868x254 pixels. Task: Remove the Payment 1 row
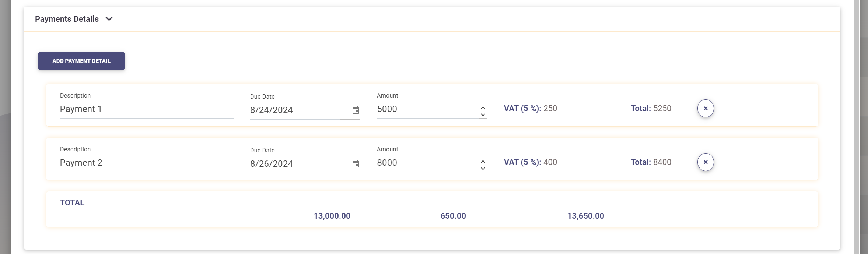tap(705, 109)
